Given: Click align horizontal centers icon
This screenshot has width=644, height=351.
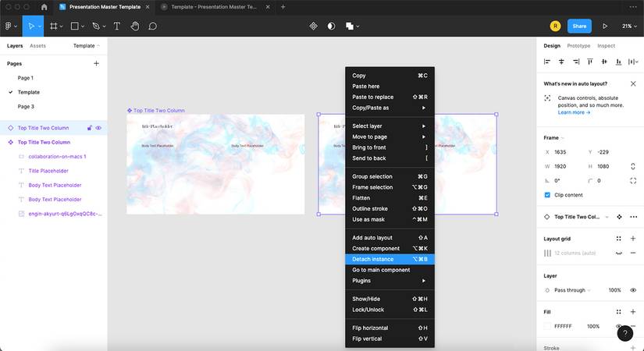Looking at the screenshot, I should click(x=561, y=62).
